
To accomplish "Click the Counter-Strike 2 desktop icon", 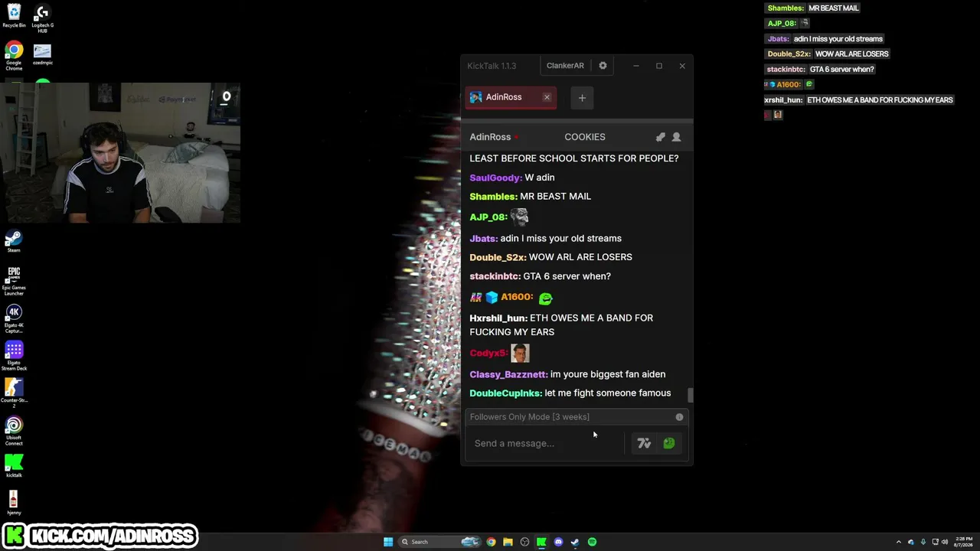I will 14,394.
